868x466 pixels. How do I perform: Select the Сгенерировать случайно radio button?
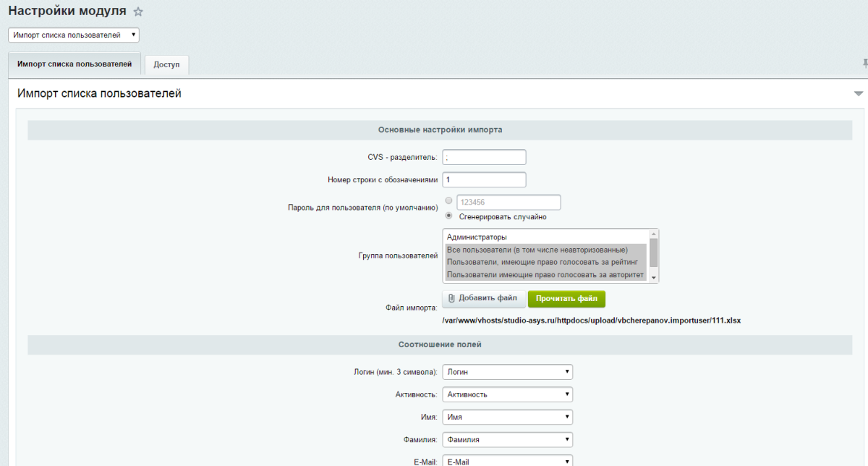pos(448,216)
